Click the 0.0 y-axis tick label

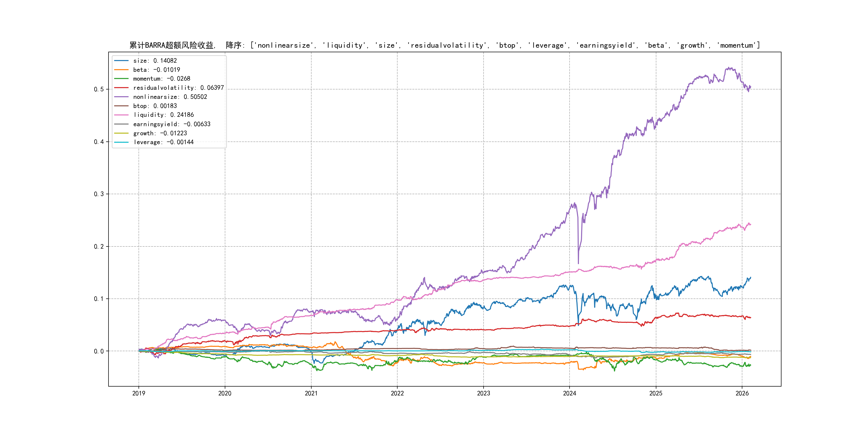(99, 351)
